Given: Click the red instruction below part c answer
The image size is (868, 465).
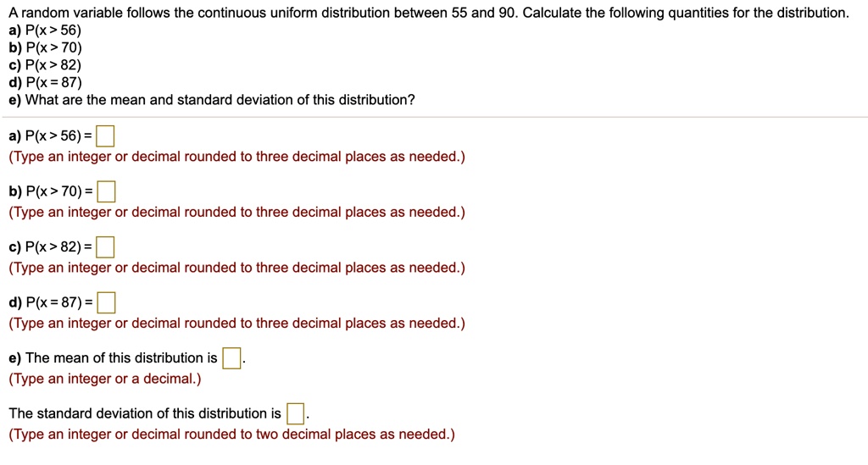Looking at the screenshot, I should (237, 268).
